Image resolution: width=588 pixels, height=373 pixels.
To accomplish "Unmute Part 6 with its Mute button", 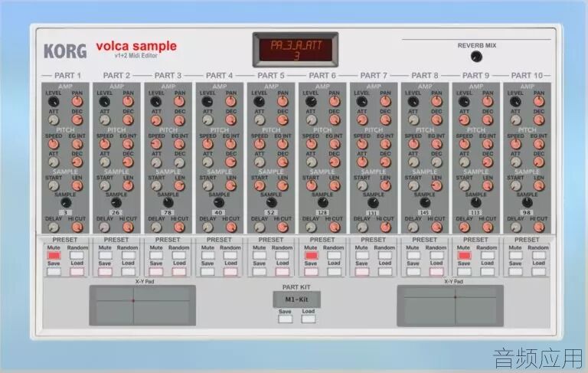I will tap(311, 256).
